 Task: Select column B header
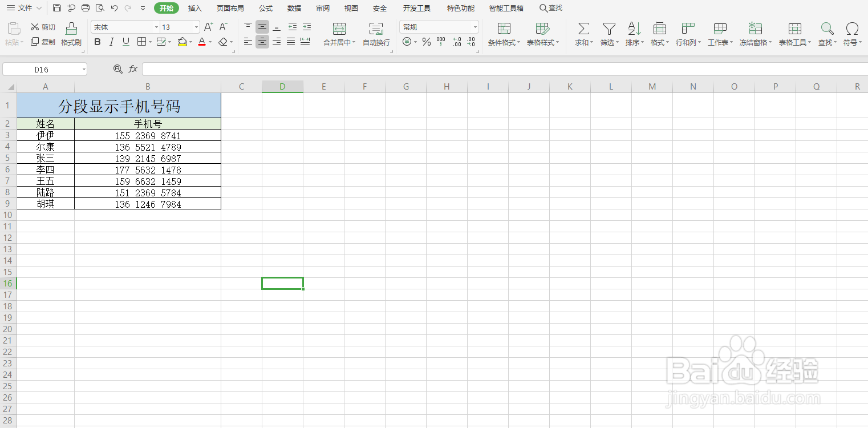(148, 87)
